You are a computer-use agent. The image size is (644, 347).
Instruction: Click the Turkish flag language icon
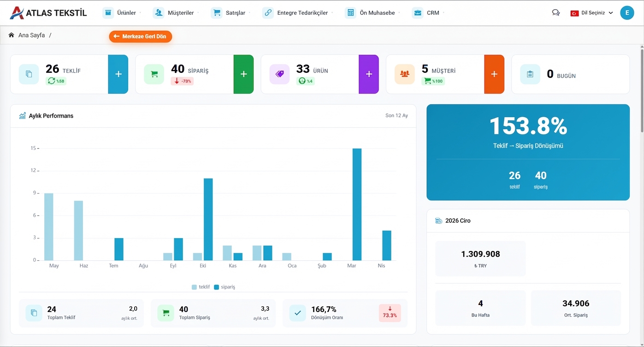point(576,13)
